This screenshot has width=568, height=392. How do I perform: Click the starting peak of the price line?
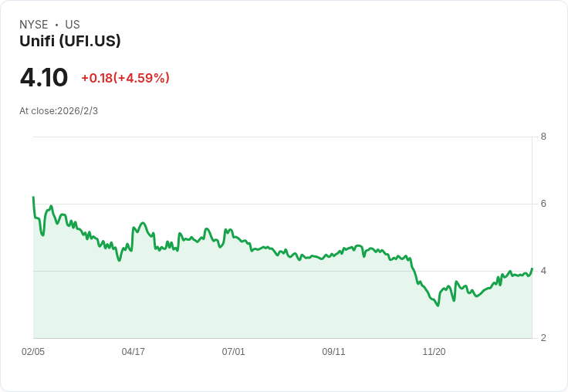pos(33,198)
